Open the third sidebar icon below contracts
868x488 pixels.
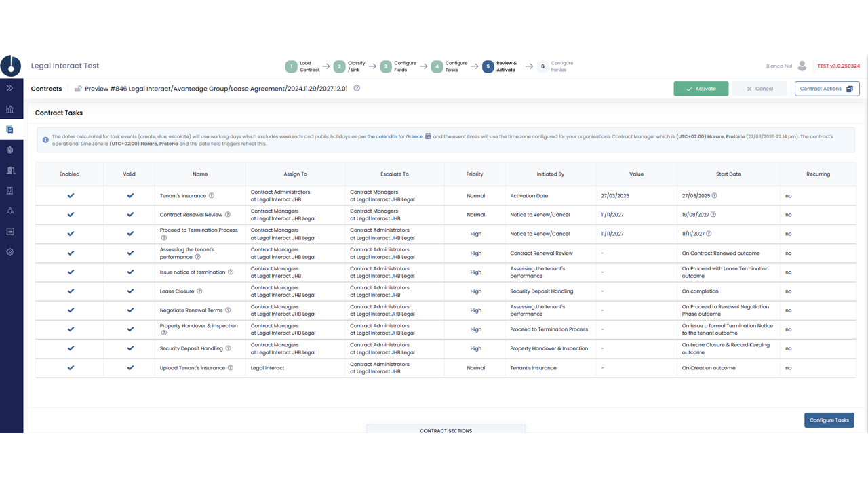click(10, 150)
